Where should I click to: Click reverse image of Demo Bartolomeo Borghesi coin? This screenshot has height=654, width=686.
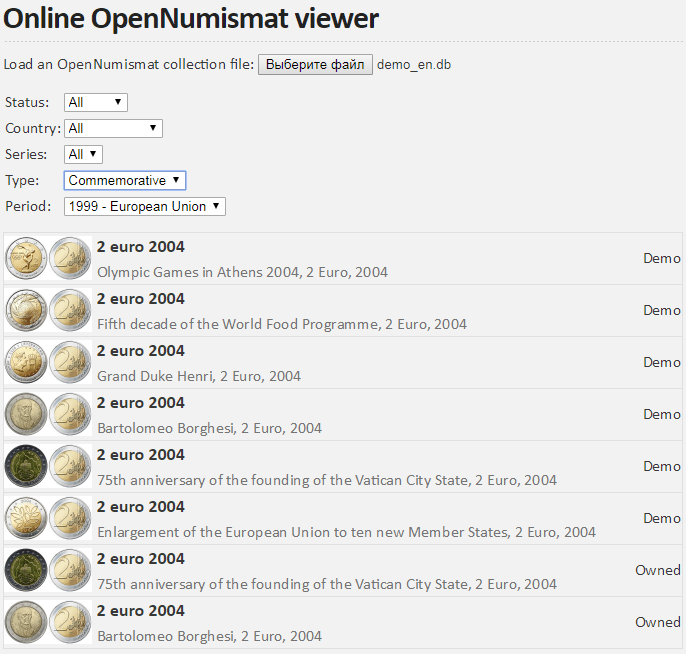[70, 414]
